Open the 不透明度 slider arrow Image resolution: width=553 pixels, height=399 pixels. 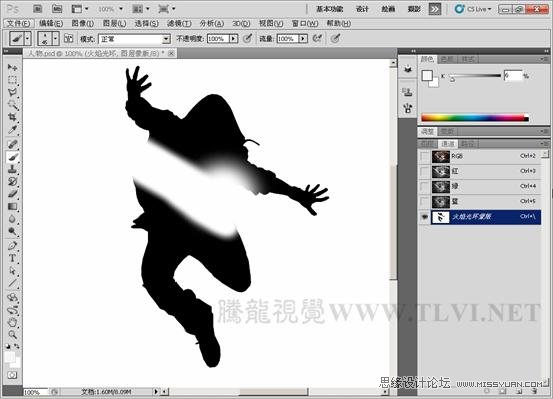click(233, 39)
